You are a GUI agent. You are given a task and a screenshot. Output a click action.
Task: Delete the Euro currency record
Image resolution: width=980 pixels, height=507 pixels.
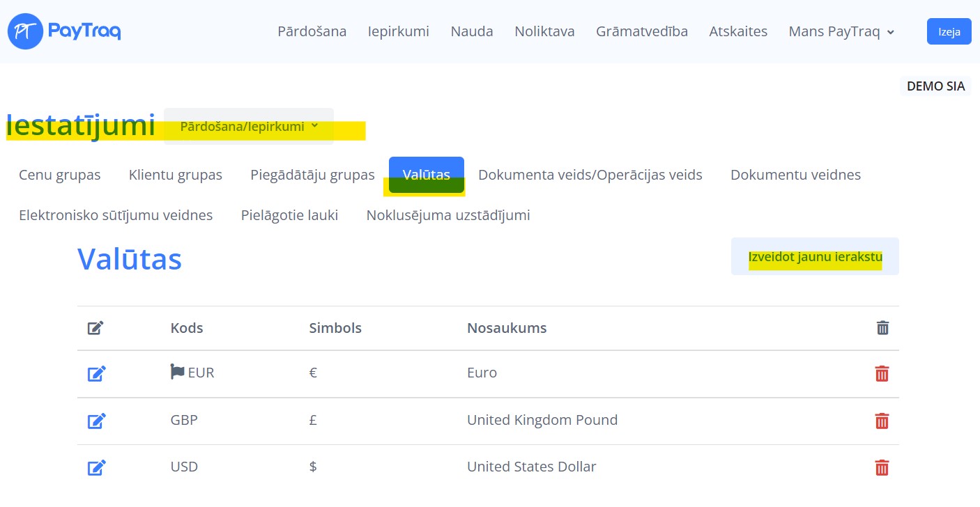[882, 374]
